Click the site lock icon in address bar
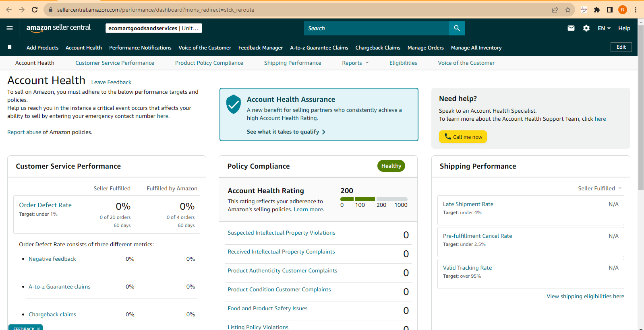This screenshot has width=644, height=330. (51, 10)
